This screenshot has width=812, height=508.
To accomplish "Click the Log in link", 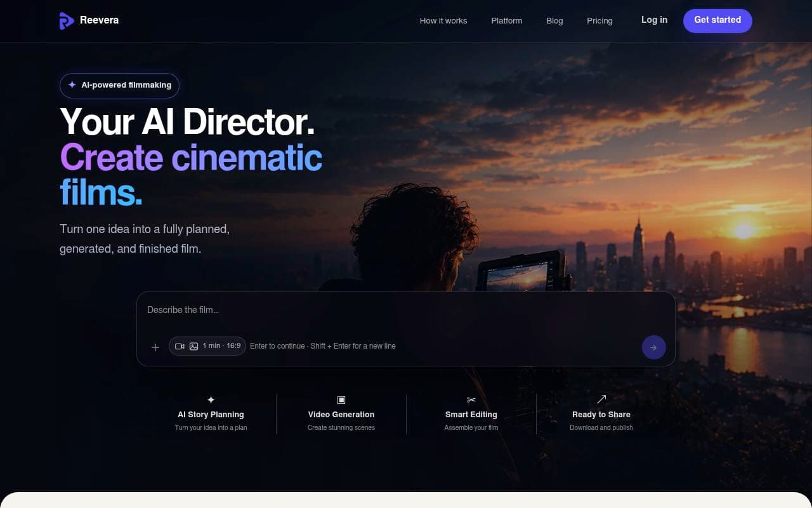I will 654,20.
